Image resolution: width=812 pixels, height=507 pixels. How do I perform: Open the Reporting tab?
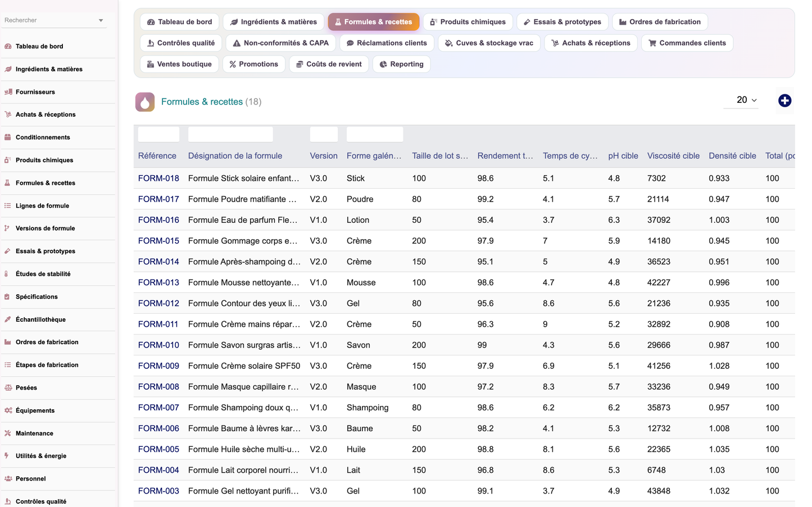401,64
